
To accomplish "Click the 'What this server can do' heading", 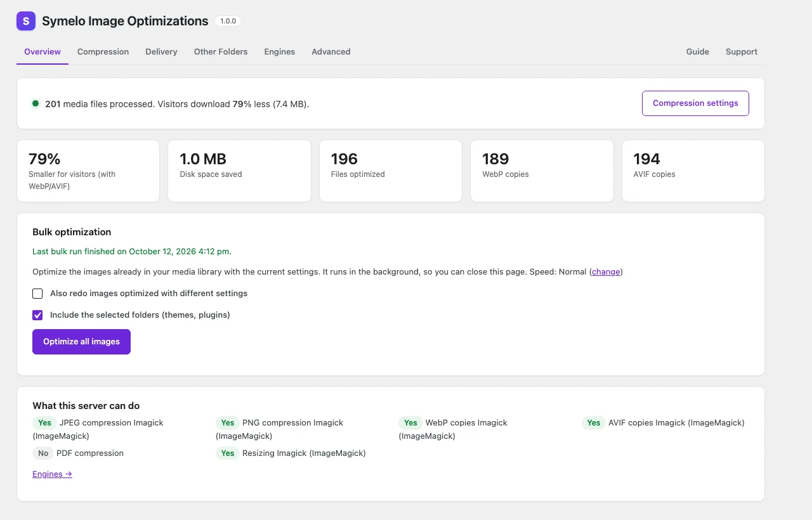I will point(86,406).
